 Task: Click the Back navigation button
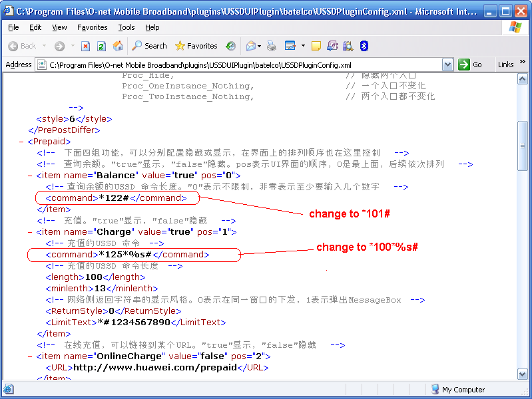pyautogui.click(x=22, y=46)
